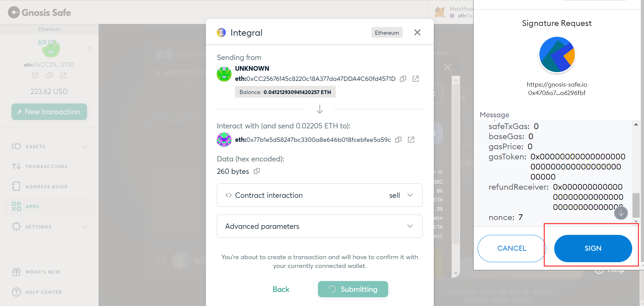The height and width of the screenshot is (306, 644).
Task: Go Back in the transaction dialog
Action: click(x=281, y=289)
